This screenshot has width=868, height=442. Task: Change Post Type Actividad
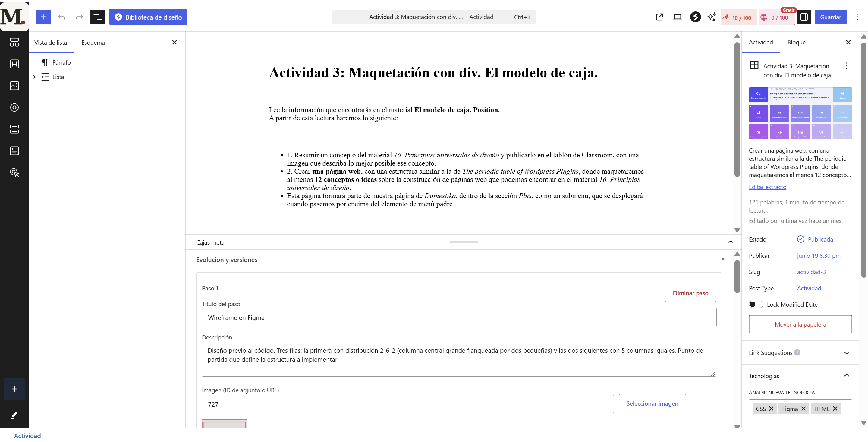pyautogui.click(x=809, y=288)
